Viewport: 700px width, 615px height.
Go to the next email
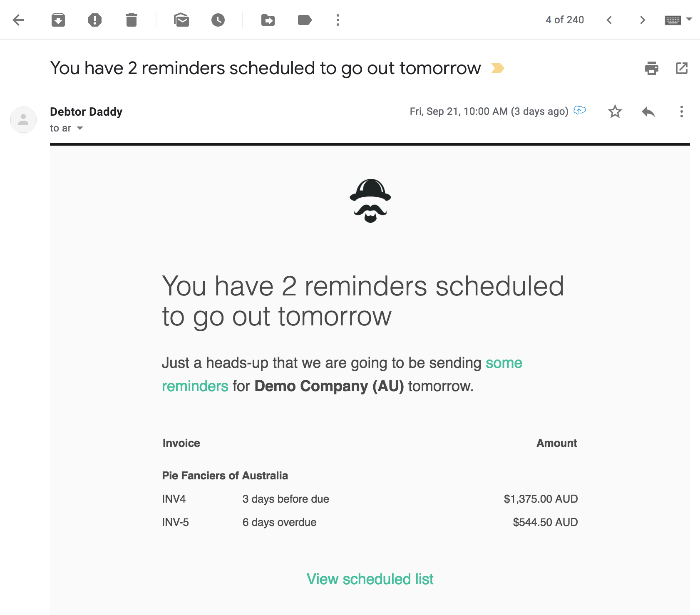643,20
